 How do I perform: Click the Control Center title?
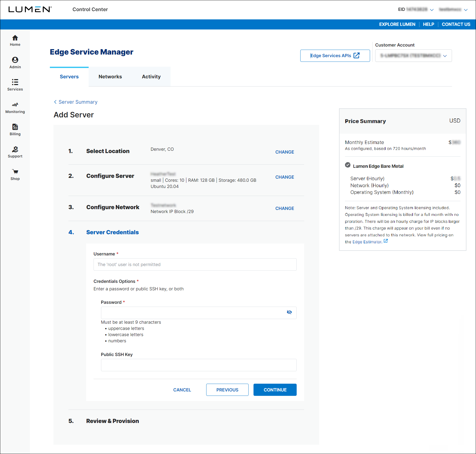(90, 9)
